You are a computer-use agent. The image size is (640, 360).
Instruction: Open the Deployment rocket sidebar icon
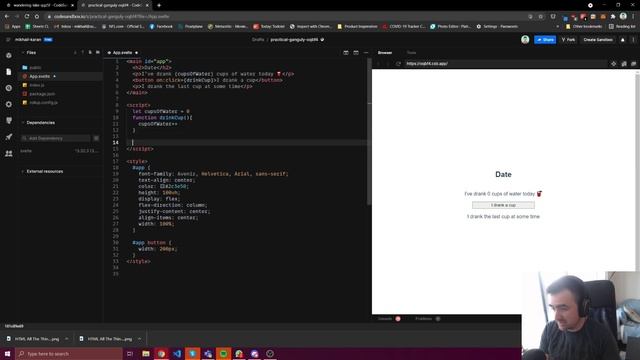[x=9, y=137]
